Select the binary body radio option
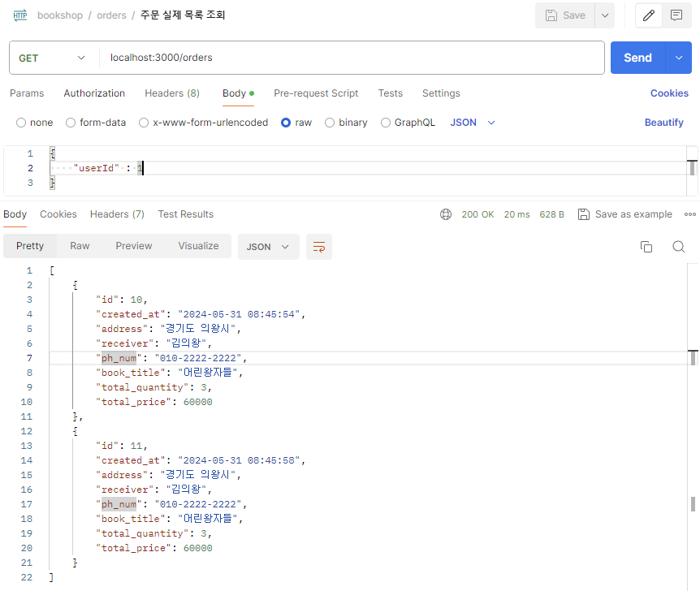Image resolution: width=700 pixels, height=591 pixels. [330, 123]
